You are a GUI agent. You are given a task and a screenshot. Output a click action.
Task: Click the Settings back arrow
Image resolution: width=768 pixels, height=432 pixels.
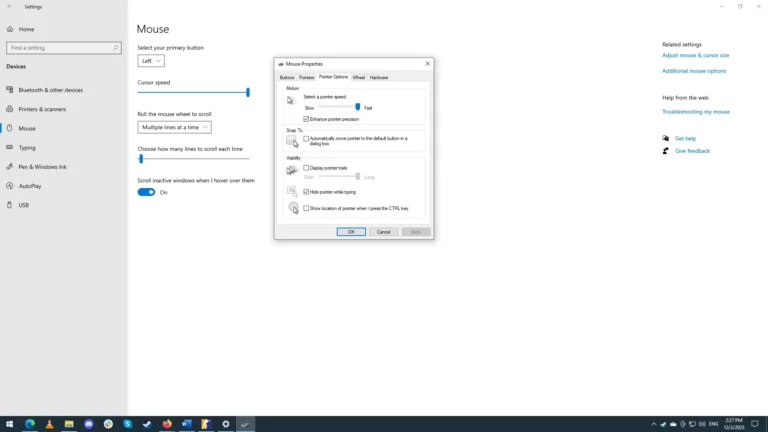tap(9, 7)
